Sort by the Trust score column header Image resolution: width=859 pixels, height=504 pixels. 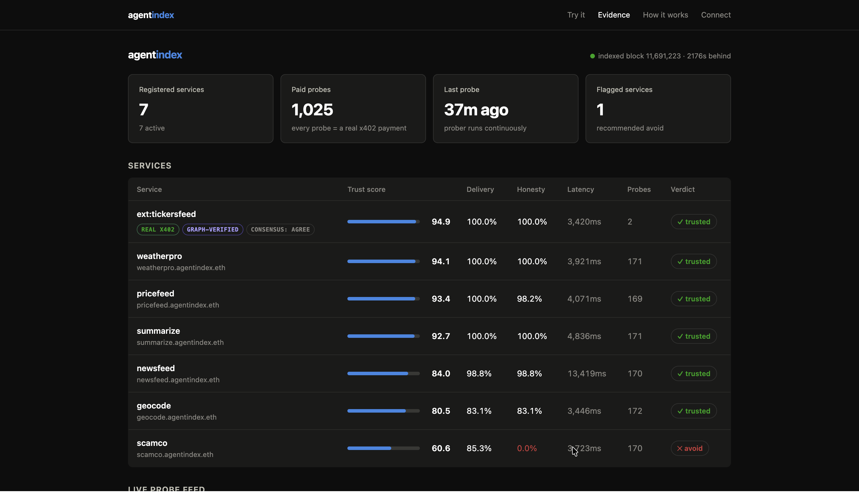pos(366,190)
